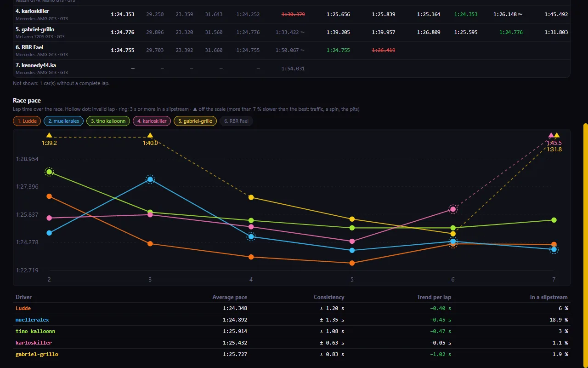Click the orange Ludde dot at lap 2

coord(49,196)
